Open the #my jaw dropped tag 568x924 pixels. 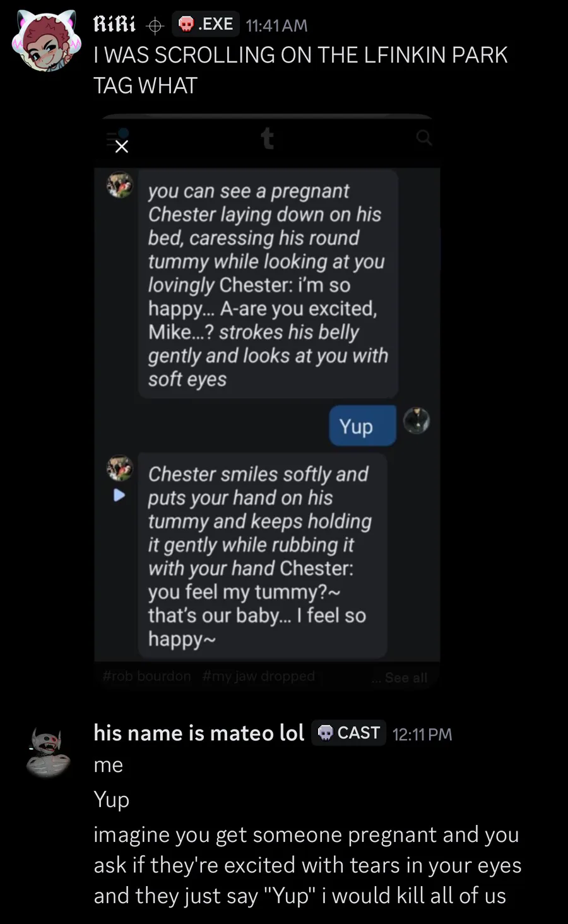[x=258, y=676]
